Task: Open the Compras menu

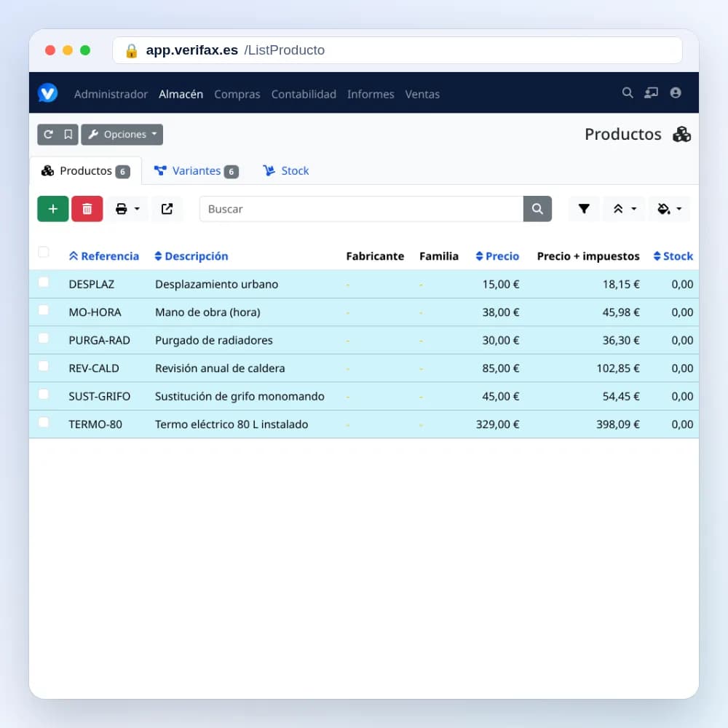Action: tap(237, 94)
